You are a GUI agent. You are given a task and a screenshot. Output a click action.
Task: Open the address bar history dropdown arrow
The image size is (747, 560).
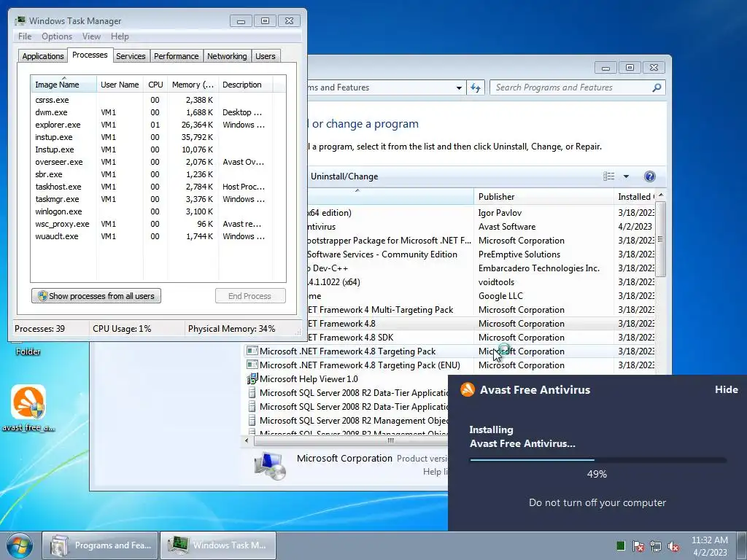click(x=459, y=87)
